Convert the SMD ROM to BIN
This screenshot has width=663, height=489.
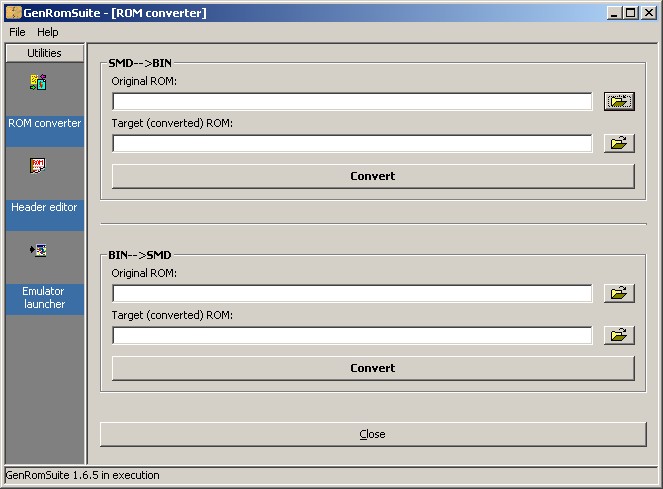[x=373, y=176]
